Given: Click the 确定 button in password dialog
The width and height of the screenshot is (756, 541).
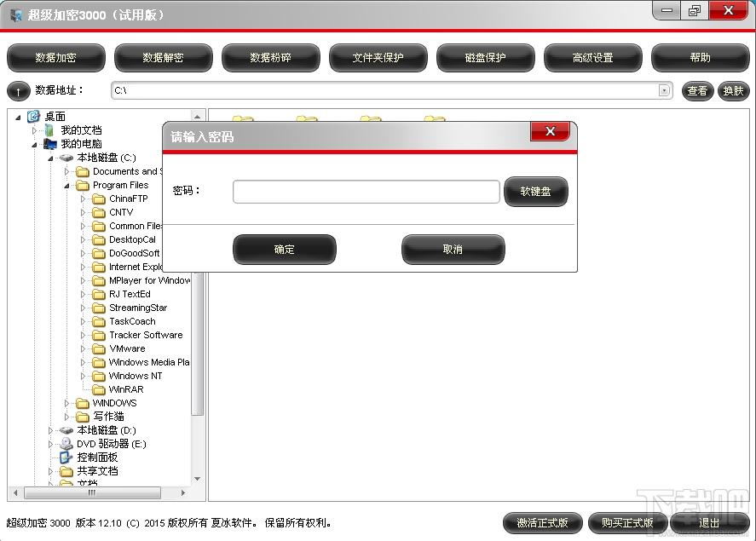Looking at the screenshot, I should point(284,250).
